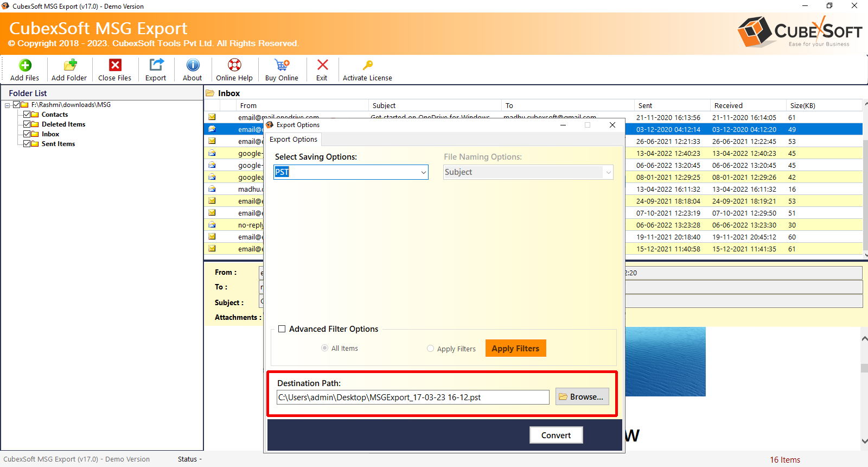Click the Buy Online cart icon
The image size is (868, 467).
282,65
